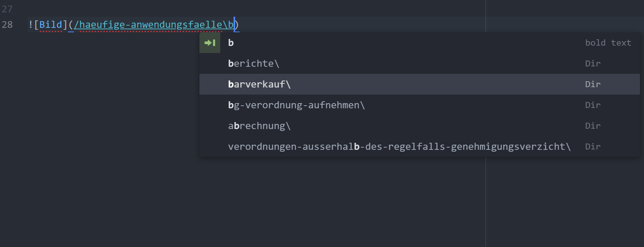The image size is (644, 247).
Task: Select the "verordnungen-ausserhalb-des-regelfalls-genehmigungsverzicht\" entry
Action: click(399, 146)
